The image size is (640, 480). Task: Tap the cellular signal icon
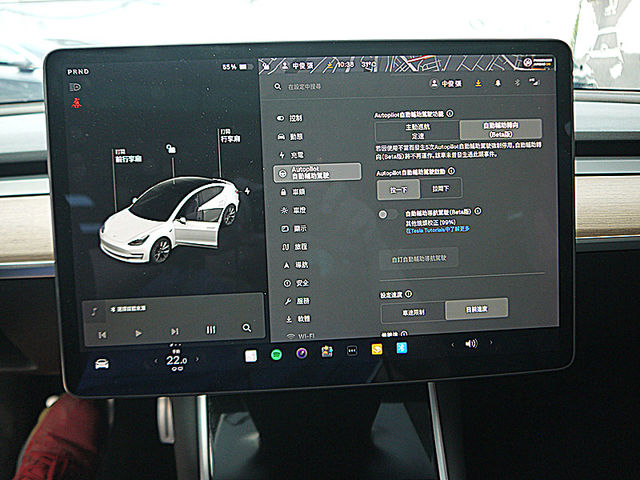534,82
